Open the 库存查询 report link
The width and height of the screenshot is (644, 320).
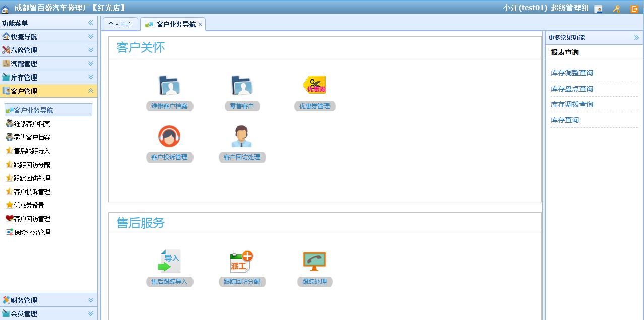coord(565,120)
